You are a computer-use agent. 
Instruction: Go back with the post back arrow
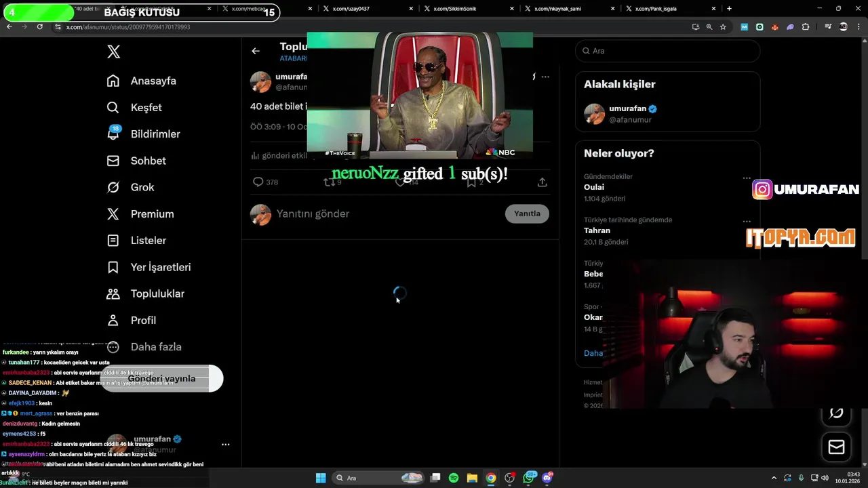256,51
